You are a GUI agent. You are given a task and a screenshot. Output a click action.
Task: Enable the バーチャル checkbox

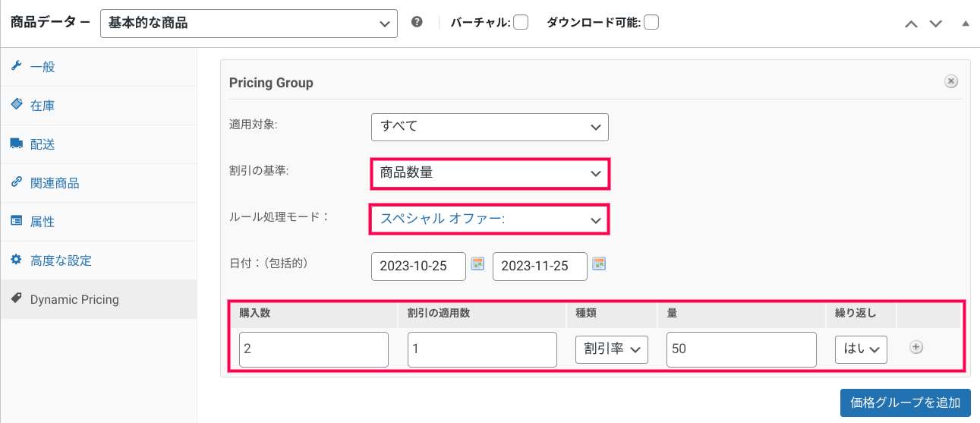tap(521, 22)
